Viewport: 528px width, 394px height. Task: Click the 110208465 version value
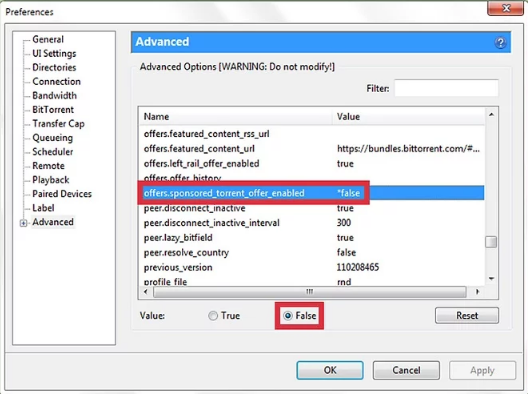pyautogui.click(x=358, y=267)
